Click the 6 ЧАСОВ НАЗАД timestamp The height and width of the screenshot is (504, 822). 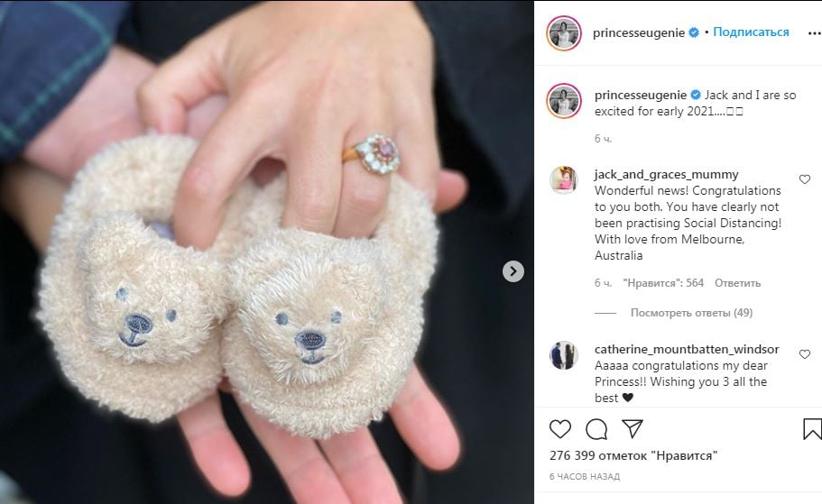(585, 477)
